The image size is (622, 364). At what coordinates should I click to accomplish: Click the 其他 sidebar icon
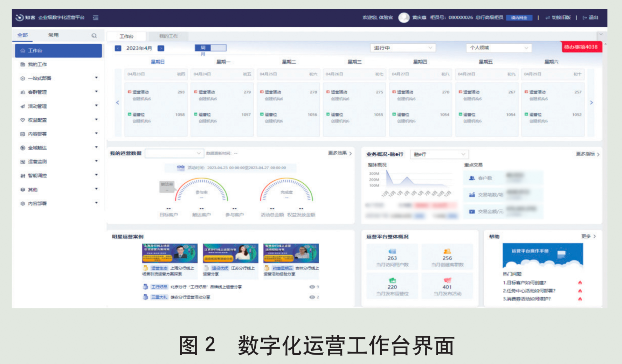pyautogui.click(x=23, y=189)
